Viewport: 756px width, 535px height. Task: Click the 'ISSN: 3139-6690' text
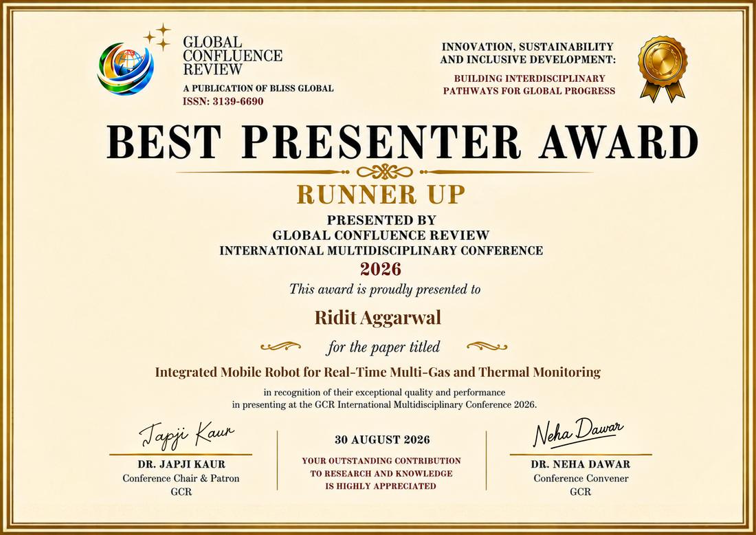tap(223, 101)
